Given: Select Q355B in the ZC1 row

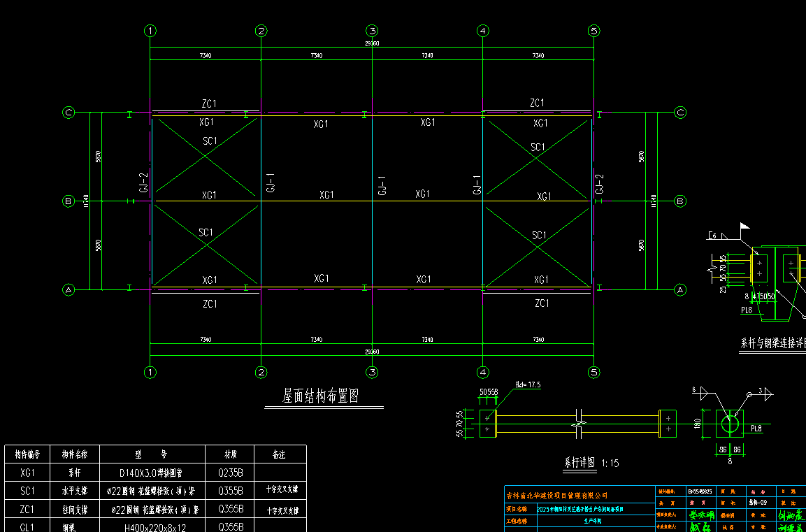Looking at the screenshot, I should click(x=230, y=510).
